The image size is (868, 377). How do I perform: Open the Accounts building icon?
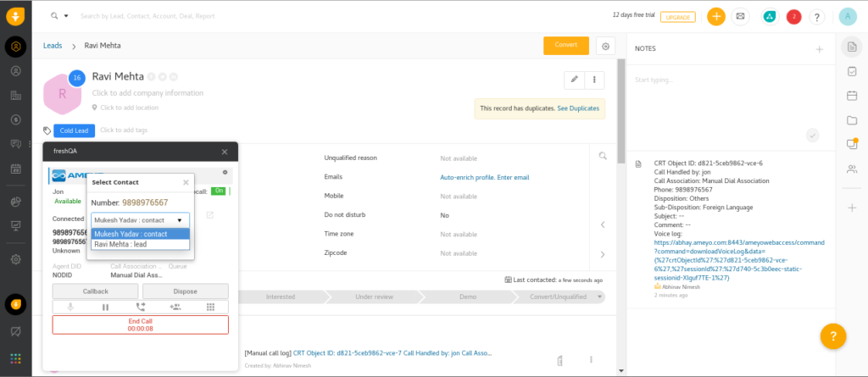16,95
